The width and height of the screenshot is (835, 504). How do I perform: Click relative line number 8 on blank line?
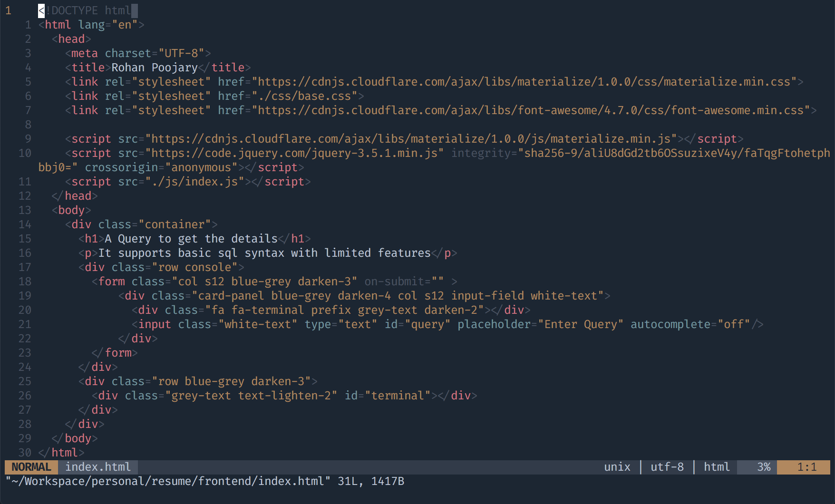click(28, 125)
